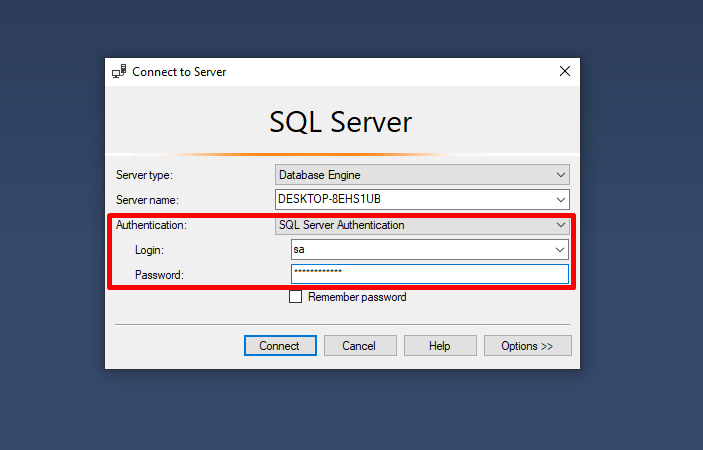The width and height of the screenshot is (703, 450).
Task: Click the Connect to Server title bar text
Action: tap(180, 72)
